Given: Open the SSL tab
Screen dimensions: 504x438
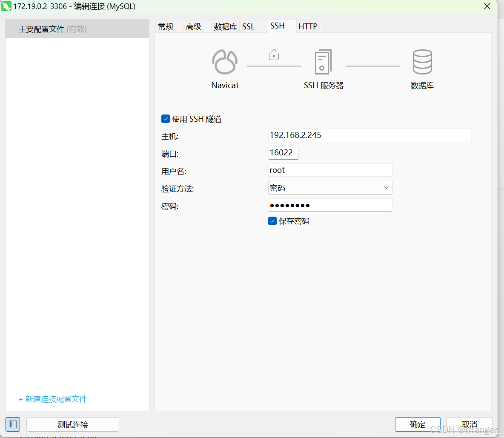Looking at the screenshot, I should (x=253, y=26).
